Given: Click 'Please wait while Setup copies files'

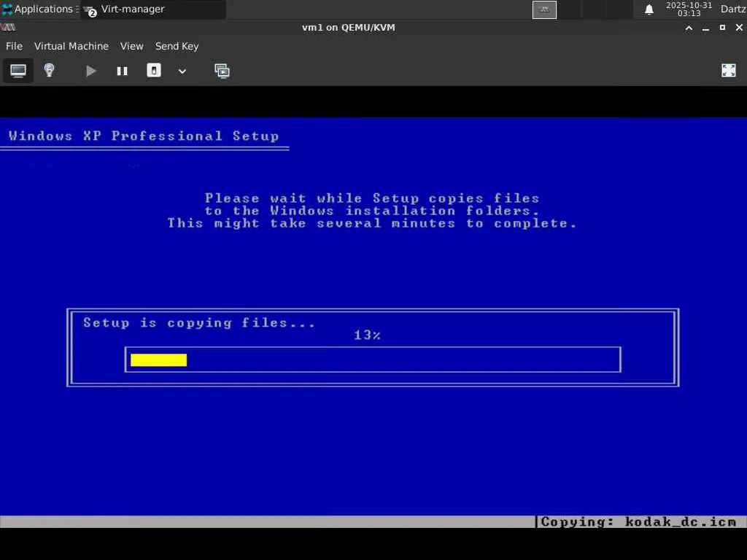Looking at the screenshot, I should point(372,198).
